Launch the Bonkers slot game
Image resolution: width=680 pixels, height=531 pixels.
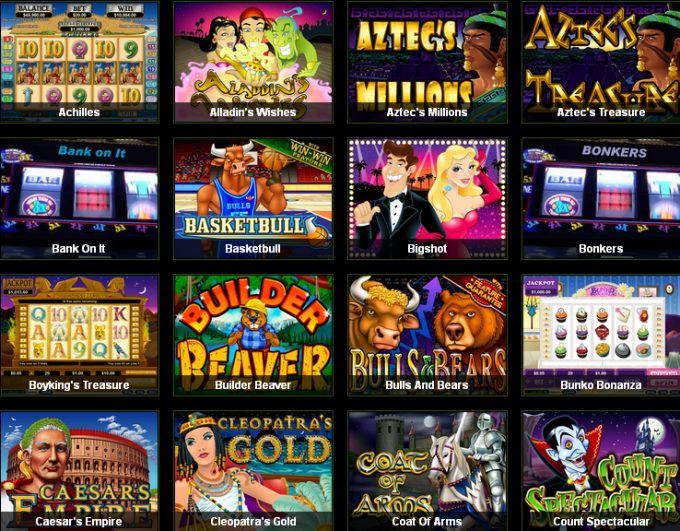coord(601,198)
